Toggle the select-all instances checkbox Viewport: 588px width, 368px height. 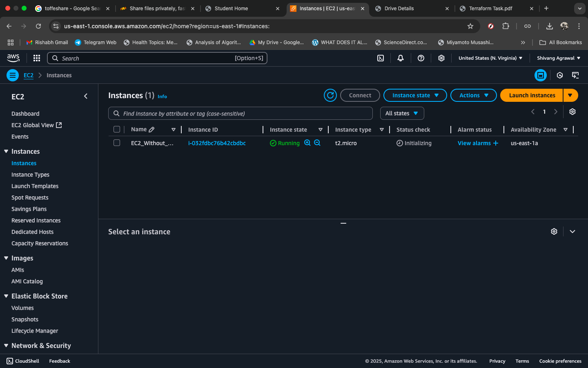117,130
